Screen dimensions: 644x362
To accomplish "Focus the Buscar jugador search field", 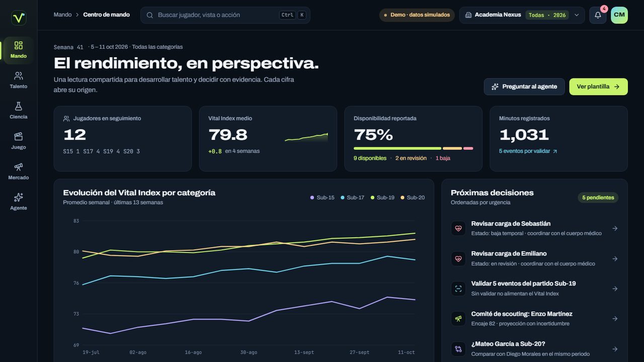I will (225, 15).
